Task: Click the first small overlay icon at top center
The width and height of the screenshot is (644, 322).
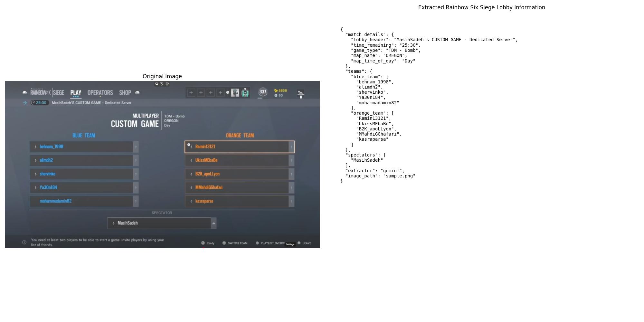Action: click(x=156, y=84)
